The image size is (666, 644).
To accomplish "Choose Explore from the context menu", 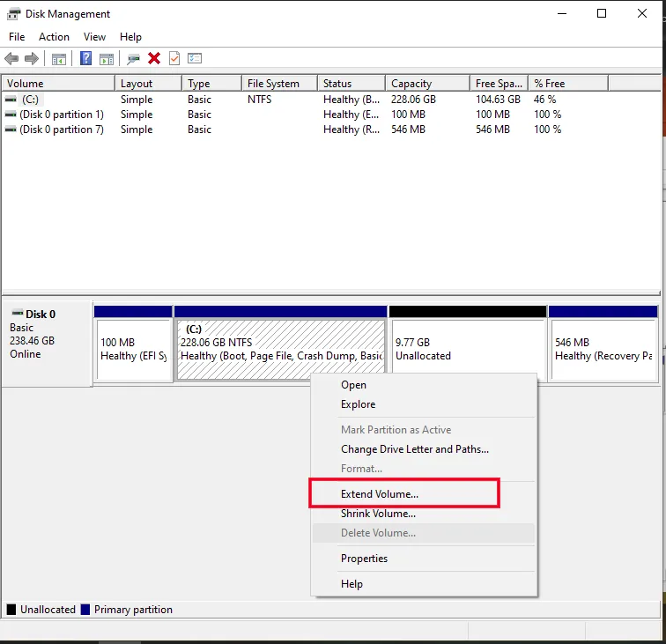I will tap(358, 404).
